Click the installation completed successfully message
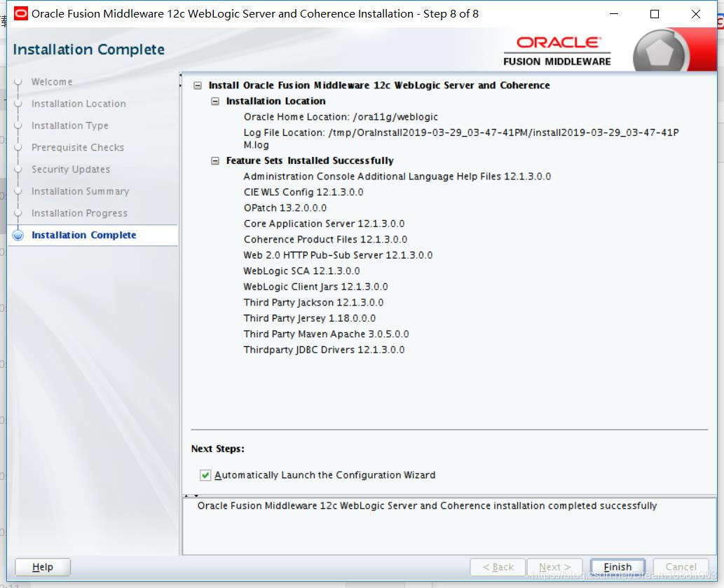724x588 pixels. (x=427, y=506)
